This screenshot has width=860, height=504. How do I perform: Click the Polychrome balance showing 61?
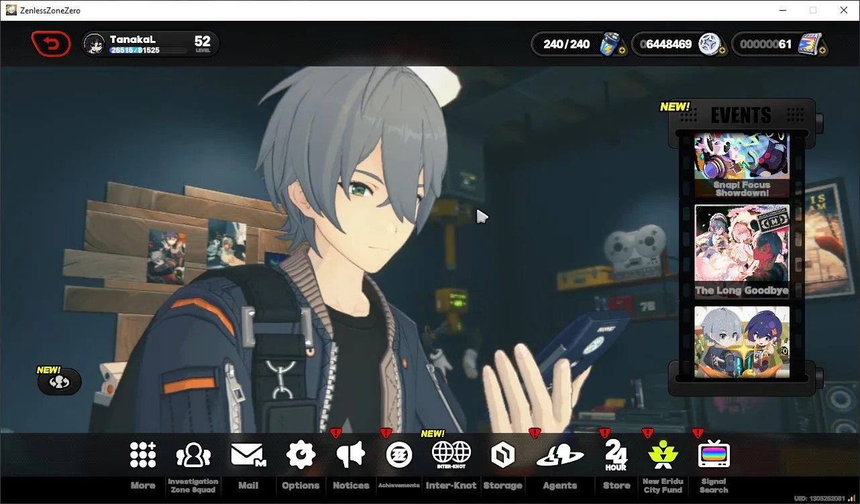pos(765,44)
